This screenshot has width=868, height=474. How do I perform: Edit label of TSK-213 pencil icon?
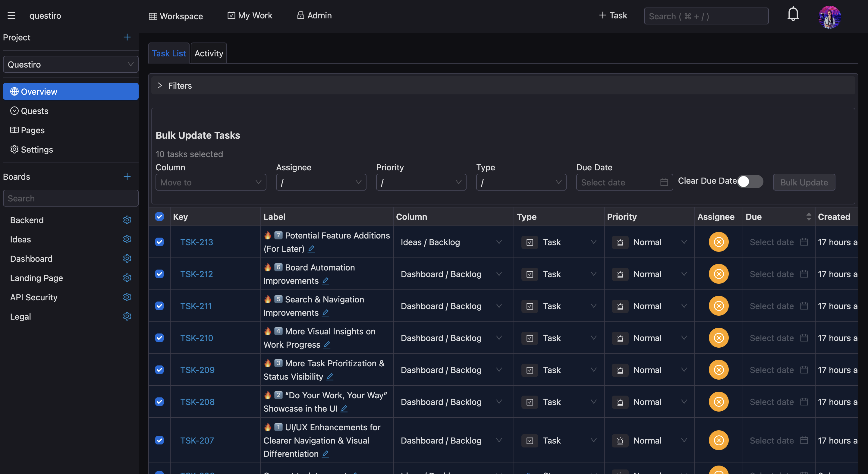point(311,249)
